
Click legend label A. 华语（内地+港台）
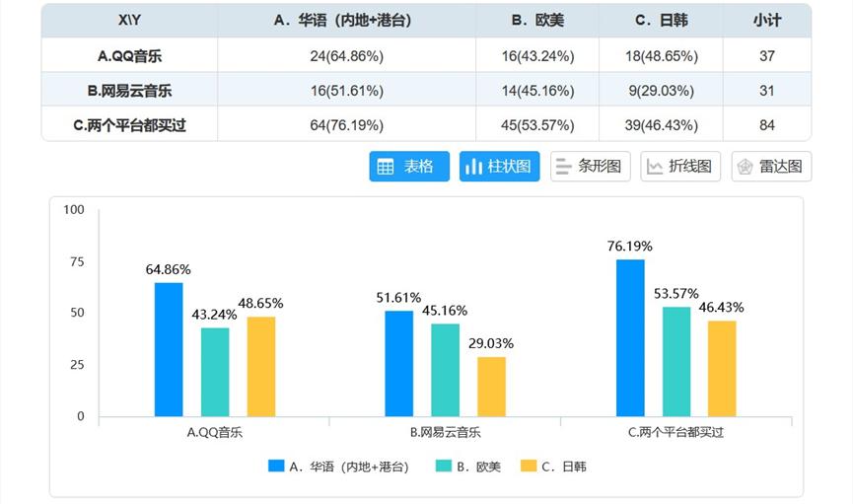point(349,467)
